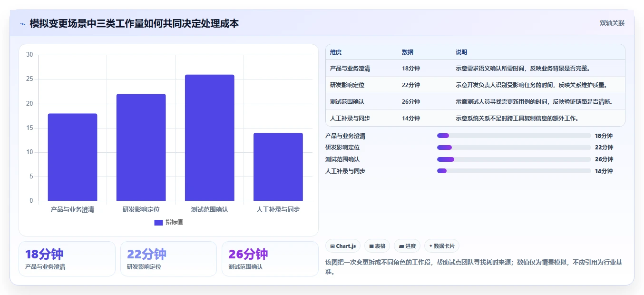Click description starting 示意测试人员寻找
Screen dimensions: 644x295
click(x=536, y=102)
